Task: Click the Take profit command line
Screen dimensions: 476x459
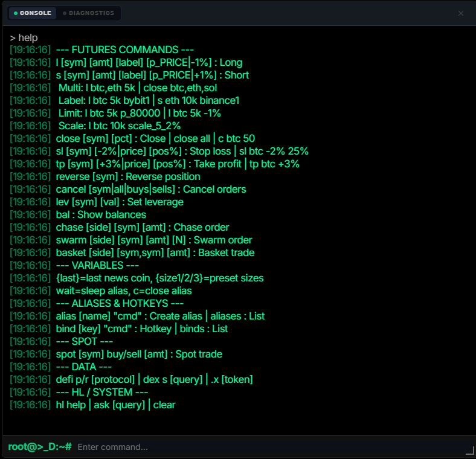Action: pyautogui.click(x=155, y=164)
